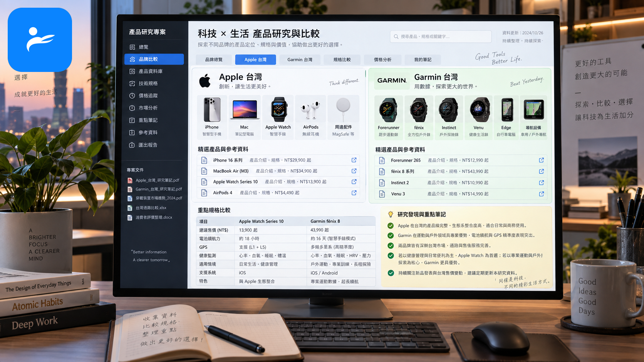Click the 'Garmin fēnix 8' column header

click(x=325, y=221)
